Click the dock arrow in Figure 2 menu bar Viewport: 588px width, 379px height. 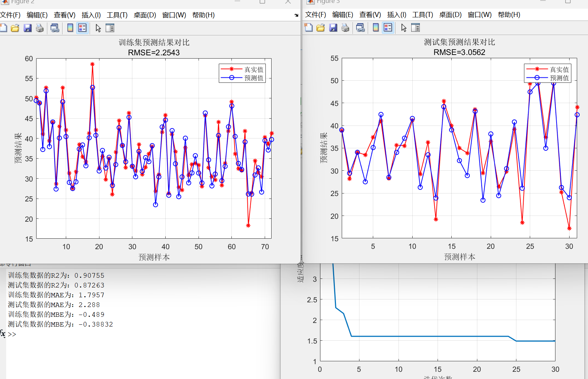tap(296, 15)
